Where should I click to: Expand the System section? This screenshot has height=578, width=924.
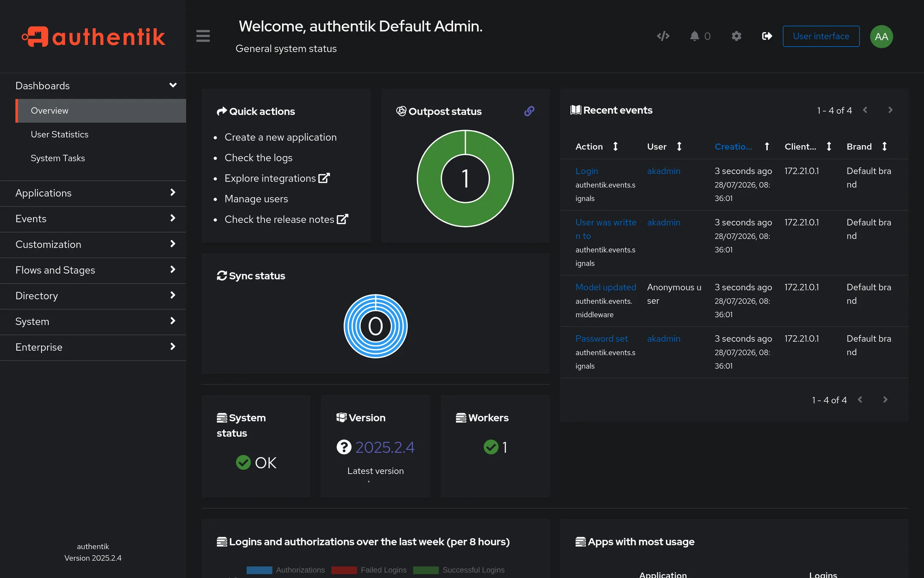(93, 322)
